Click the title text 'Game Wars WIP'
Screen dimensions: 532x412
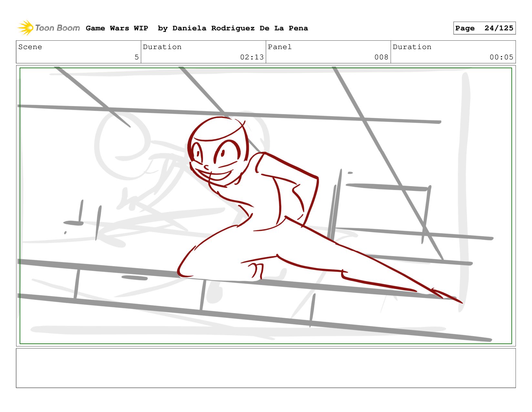117,28
